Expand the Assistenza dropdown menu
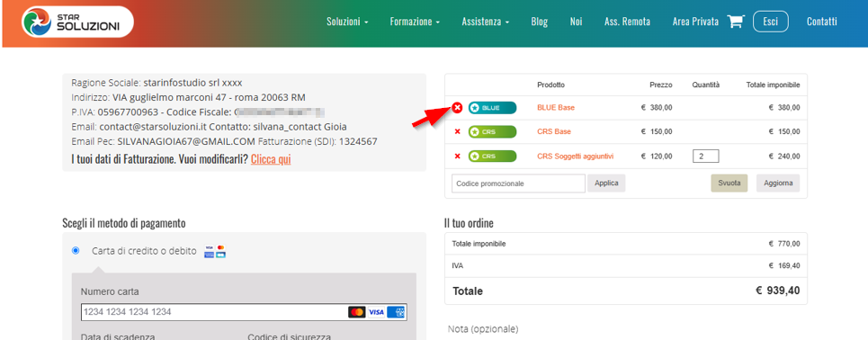Screen dimensions: 868x340 [x=486, y=22]
